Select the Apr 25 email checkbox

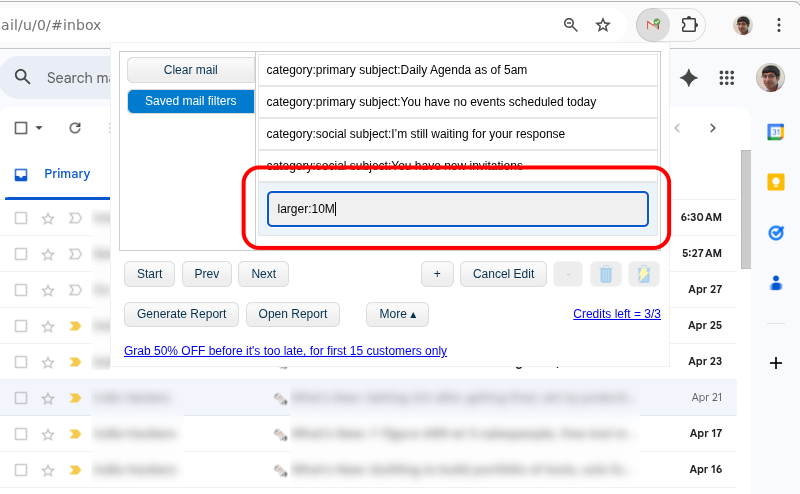(x=21, y=326)
